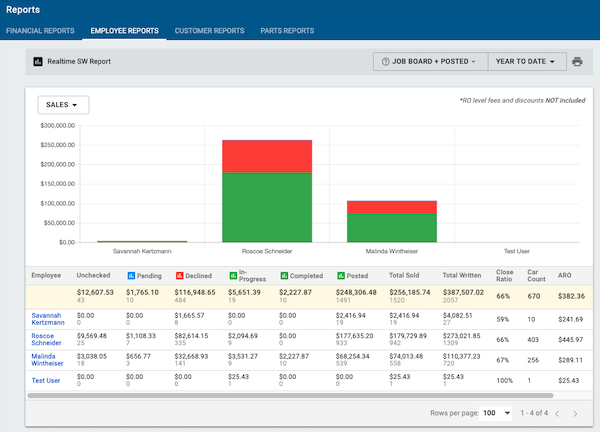Open the rows per page selector
This screenshot has width=600, height=432.
(496, 413)
